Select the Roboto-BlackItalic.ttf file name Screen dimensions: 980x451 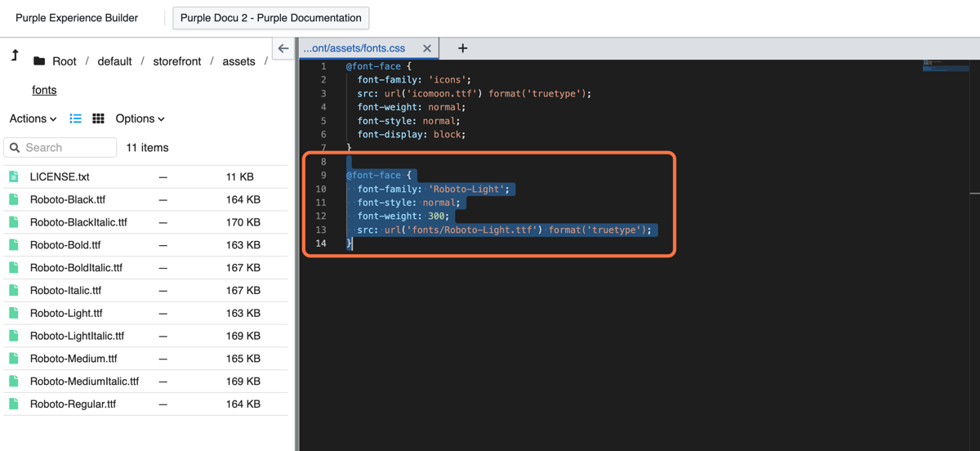coord(78,222)
